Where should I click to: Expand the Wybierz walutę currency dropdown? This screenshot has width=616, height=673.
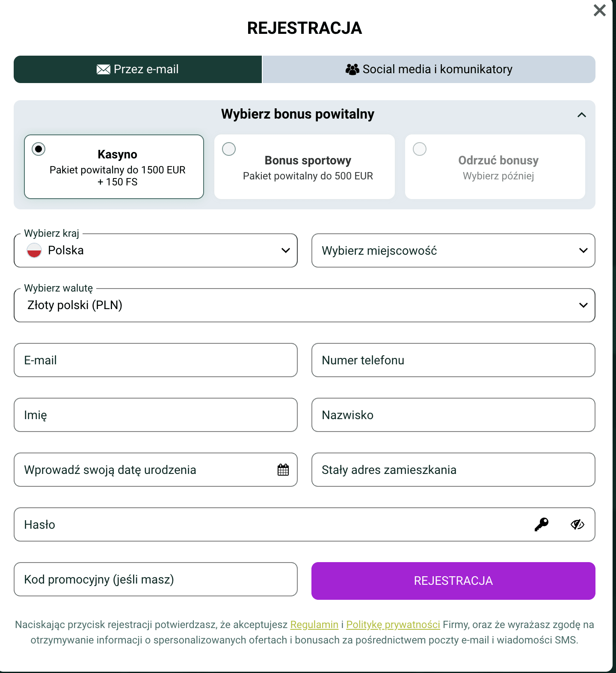point(304,305)
